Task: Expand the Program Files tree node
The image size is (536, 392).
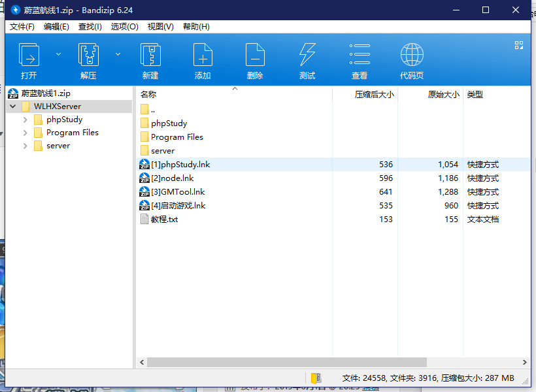Action: [x=25, y=133]
